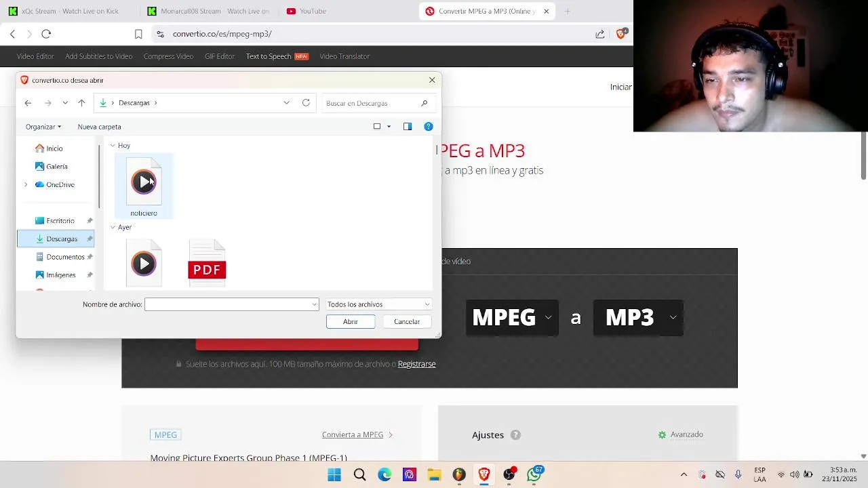Select the media file under Ayer
Viewport: 868px width, 488px height.
(x=144, y=264)
